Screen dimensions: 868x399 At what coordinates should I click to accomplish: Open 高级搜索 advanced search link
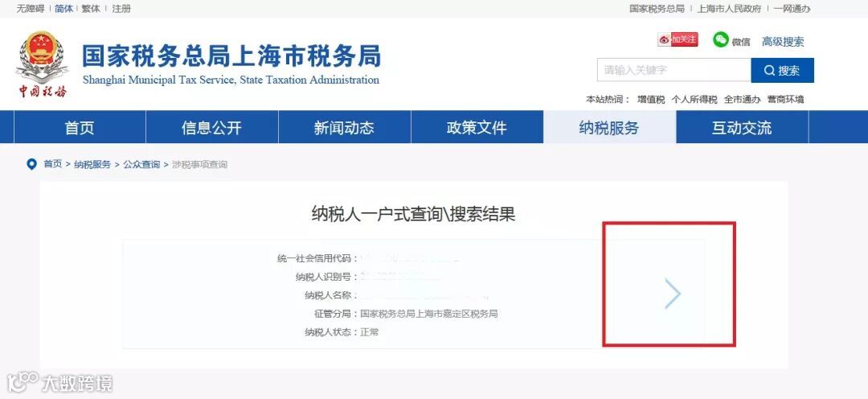[783, 42]
